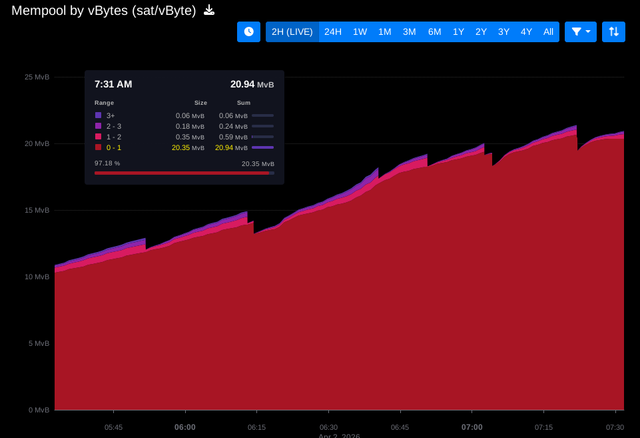
Task: Click the Mempool by vBytes chart title
Action: pyautogui.click(x=104, y=10)
